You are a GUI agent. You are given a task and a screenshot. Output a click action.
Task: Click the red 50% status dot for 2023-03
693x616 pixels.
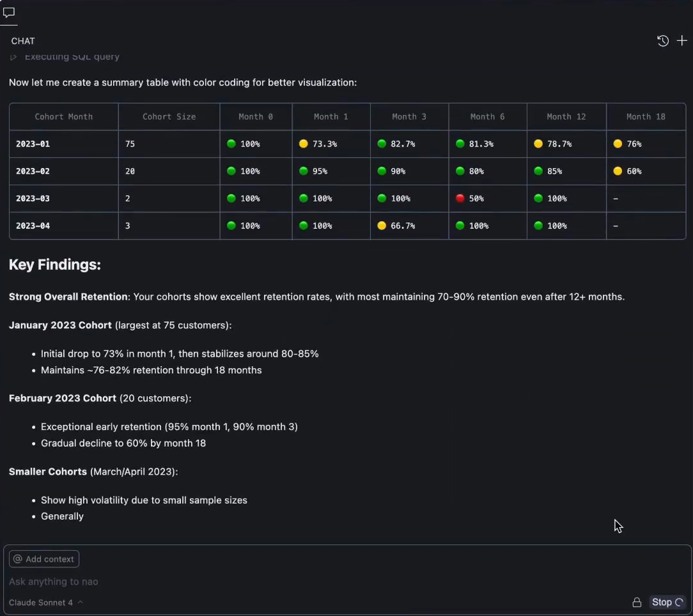(460, 198)
